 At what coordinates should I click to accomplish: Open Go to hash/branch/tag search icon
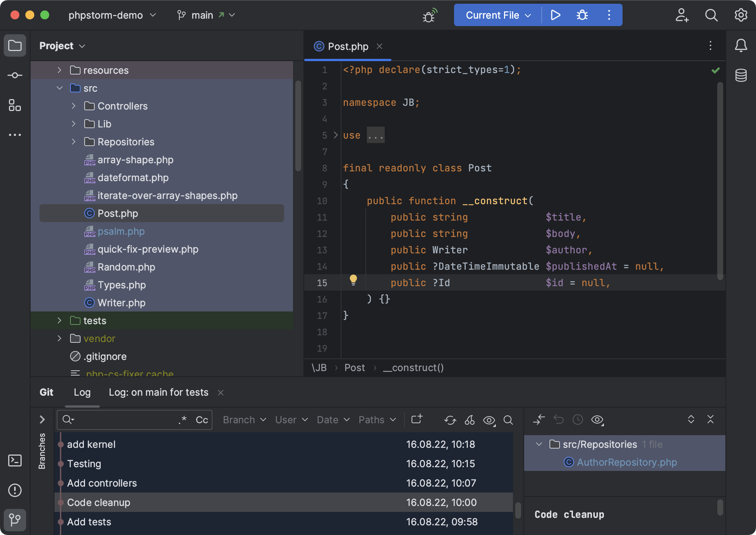tap(508, 420)
